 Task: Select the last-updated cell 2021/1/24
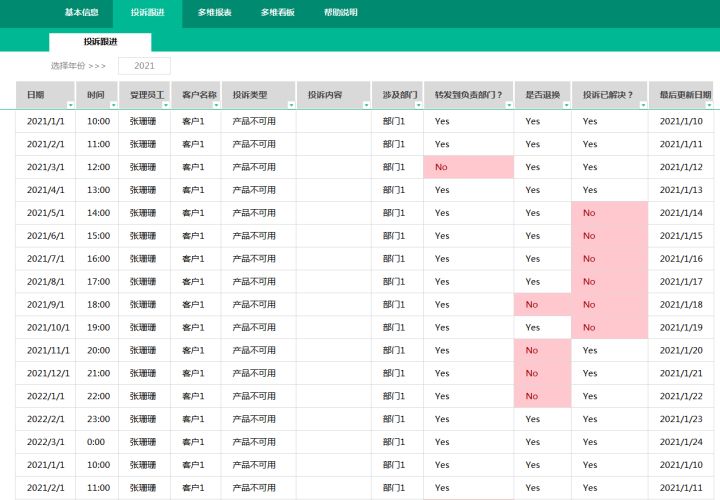[x=681, y=442]
